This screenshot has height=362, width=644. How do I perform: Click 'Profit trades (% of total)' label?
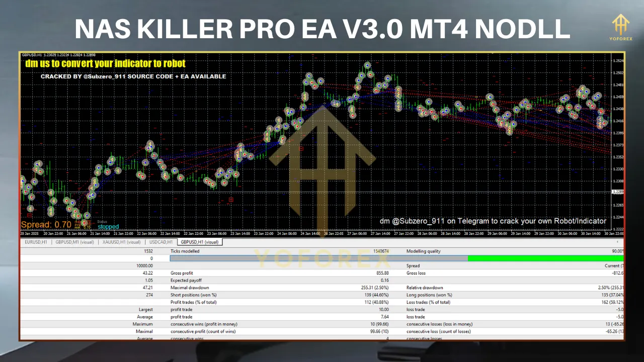(x=194, y=302)
